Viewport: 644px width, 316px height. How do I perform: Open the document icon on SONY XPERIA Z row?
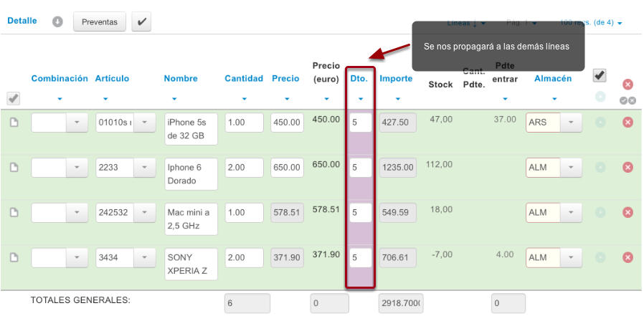[14, 258]
